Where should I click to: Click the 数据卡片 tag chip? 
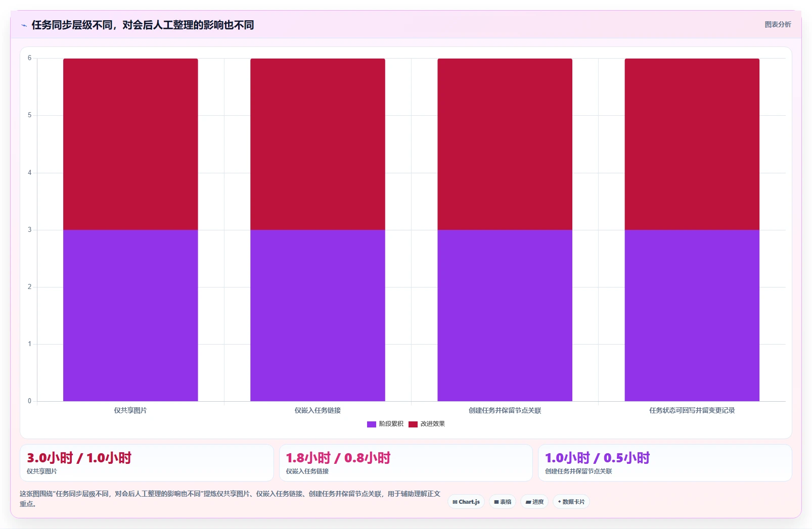tap(571, 502)
